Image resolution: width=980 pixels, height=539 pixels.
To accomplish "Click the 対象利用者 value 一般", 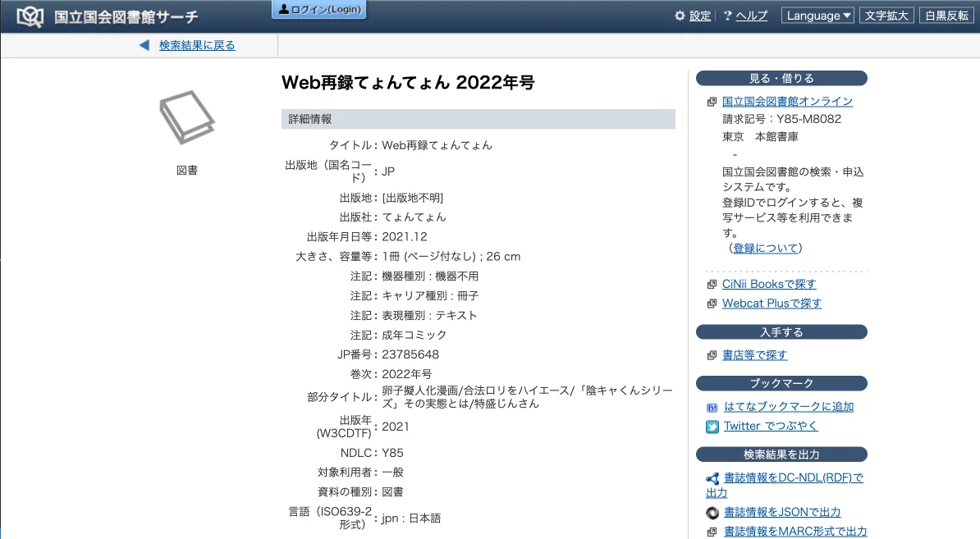I will click(392, 473).
